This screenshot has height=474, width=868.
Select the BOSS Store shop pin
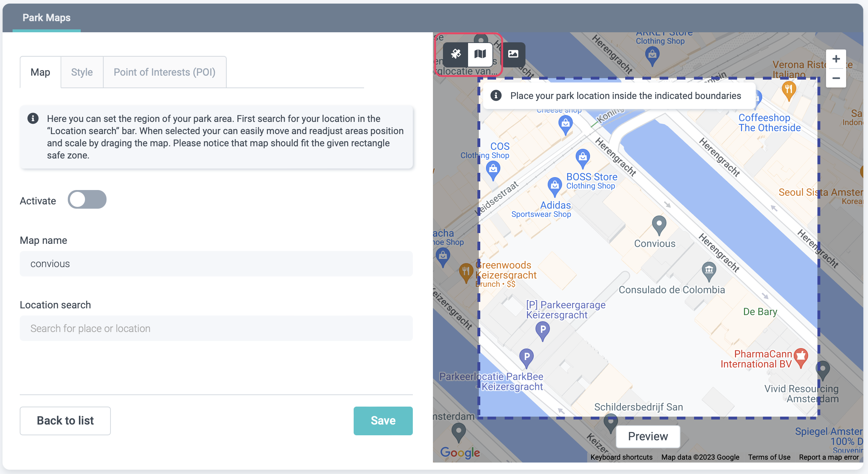[582, 158]
